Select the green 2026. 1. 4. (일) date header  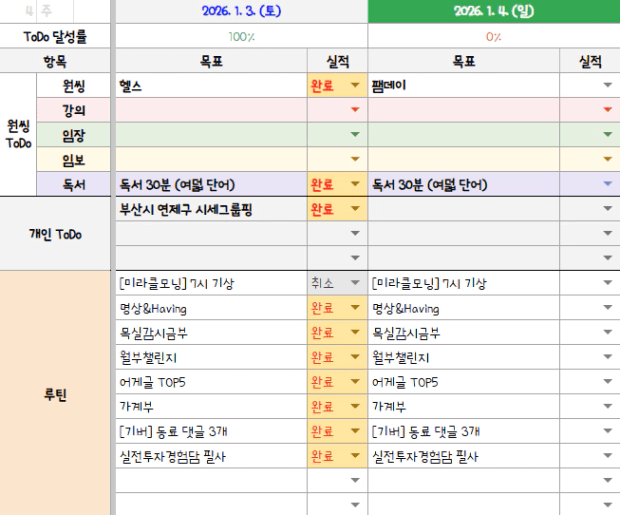(x=494, y=11)
